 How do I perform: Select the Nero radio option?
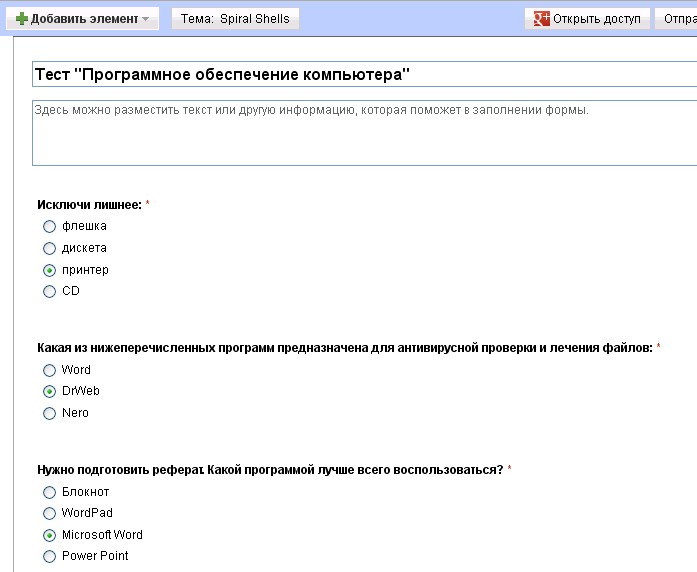pos(49,413)
